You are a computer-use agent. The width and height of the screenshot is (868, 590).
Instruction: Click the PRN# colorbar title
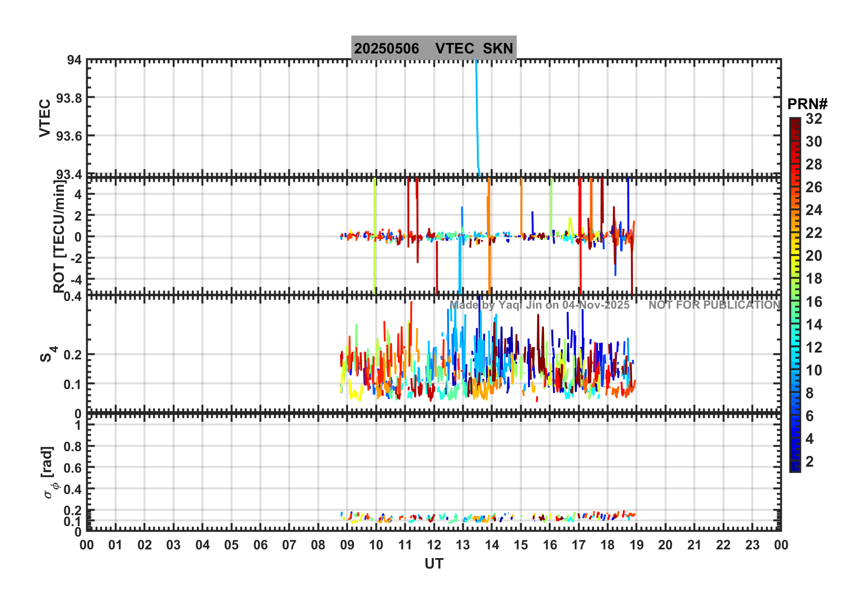(807, 104)
